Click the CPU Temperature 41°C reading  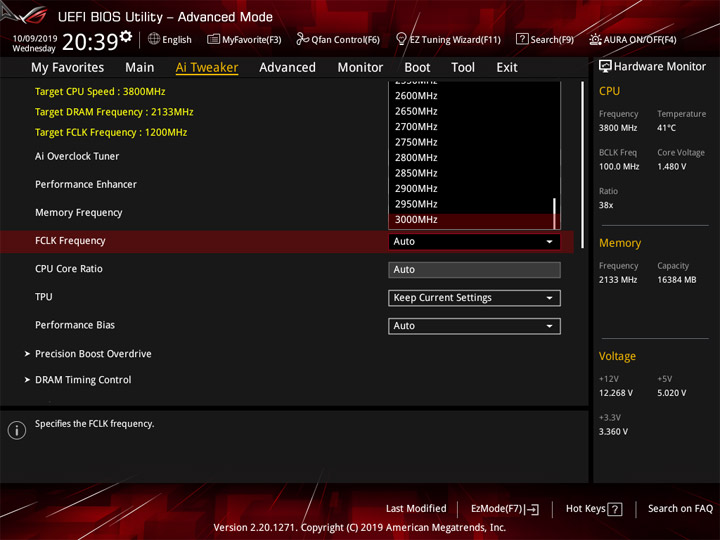(666, 128)
